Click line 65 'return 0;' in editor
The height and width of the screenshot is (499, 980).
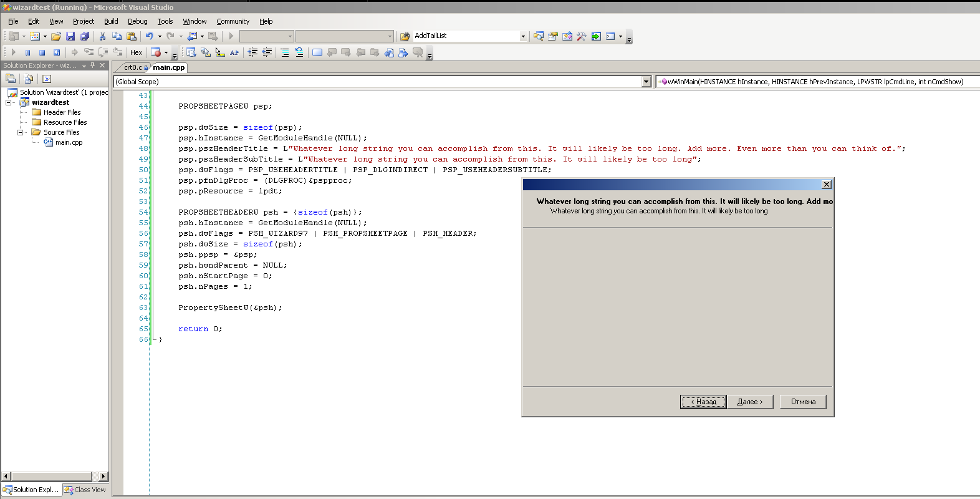click(x=200, y=329)
